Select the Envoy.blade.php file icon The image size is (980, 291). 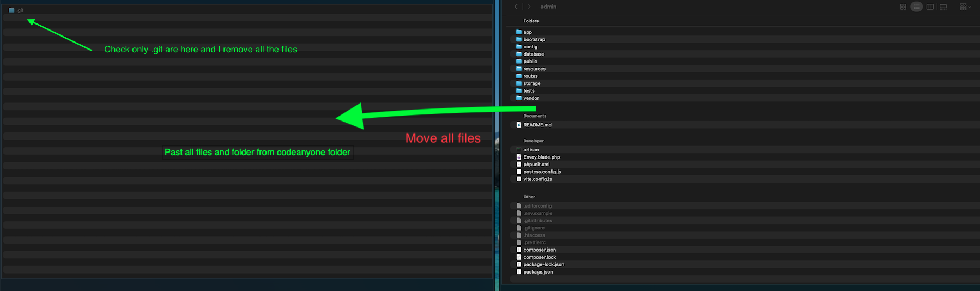pyautogui.click(x=519, y=157)
